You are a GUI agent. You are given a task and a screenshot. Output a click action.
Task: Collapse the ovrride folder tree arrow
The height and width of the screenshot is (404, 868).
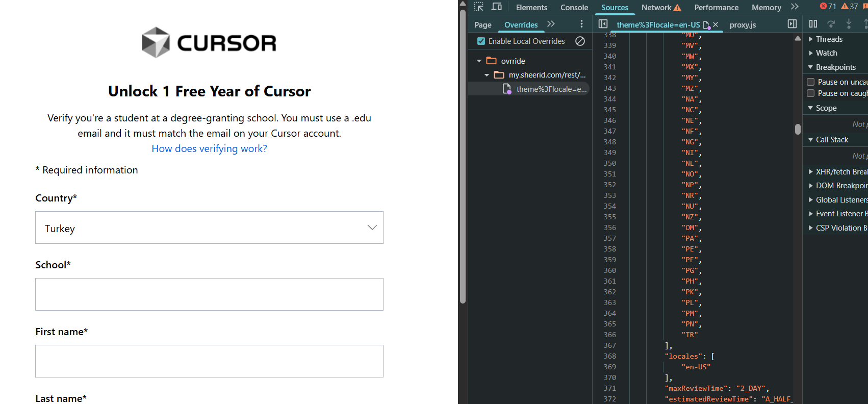(x=479, y=61)
